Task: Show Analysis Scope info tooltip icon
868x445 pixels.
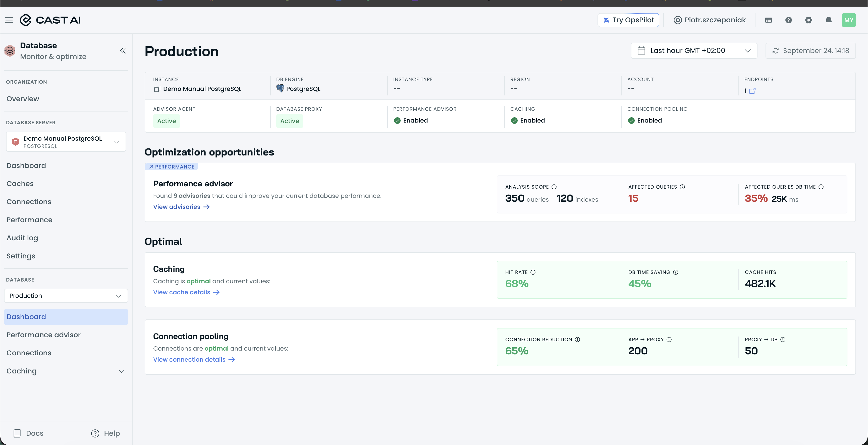Action: tap(554, 187)
